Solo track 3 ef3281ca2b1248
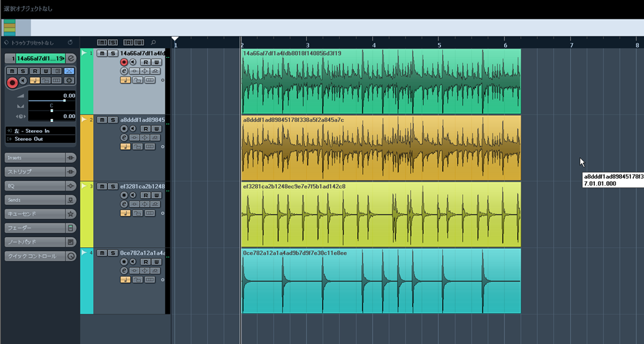This screenshot has width=644, height=344. [113, 186]
